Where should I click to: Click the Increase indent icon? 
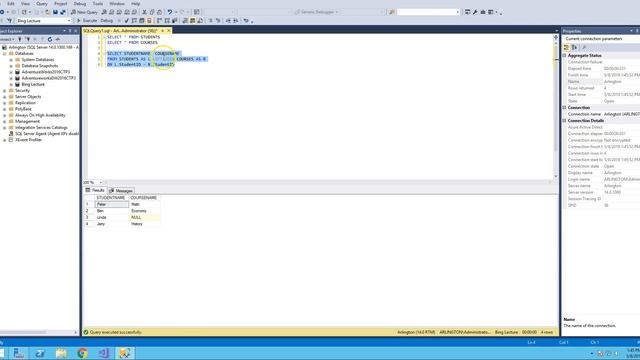(x=236, y=20)
